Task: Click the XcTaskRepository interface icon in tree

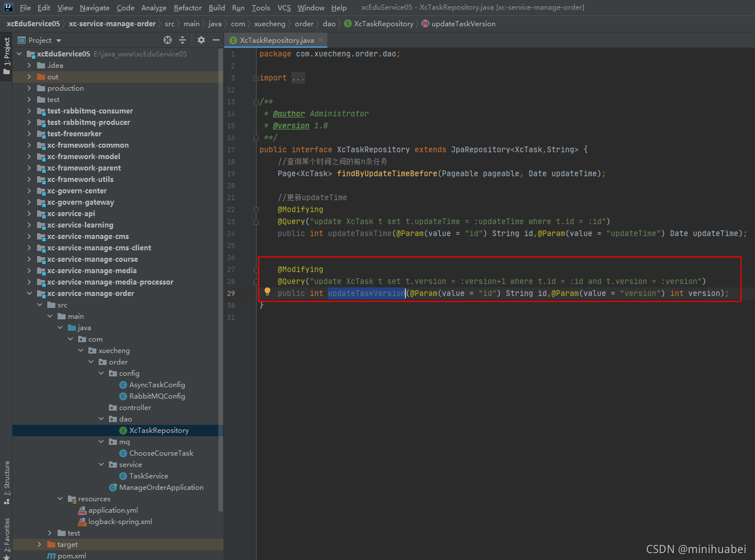Action: pyautogui.click(x=123, y=431)
